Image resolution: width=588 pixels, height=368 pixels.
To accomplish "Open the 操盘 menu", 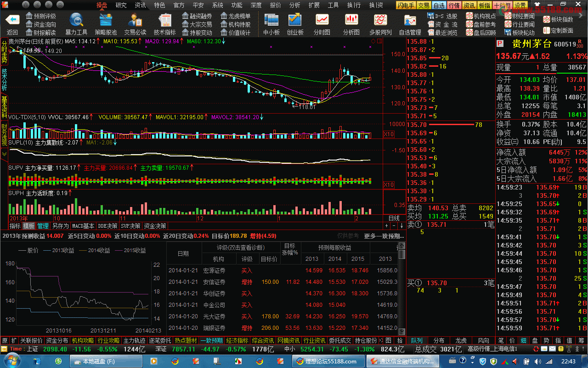I will [102, 6].
